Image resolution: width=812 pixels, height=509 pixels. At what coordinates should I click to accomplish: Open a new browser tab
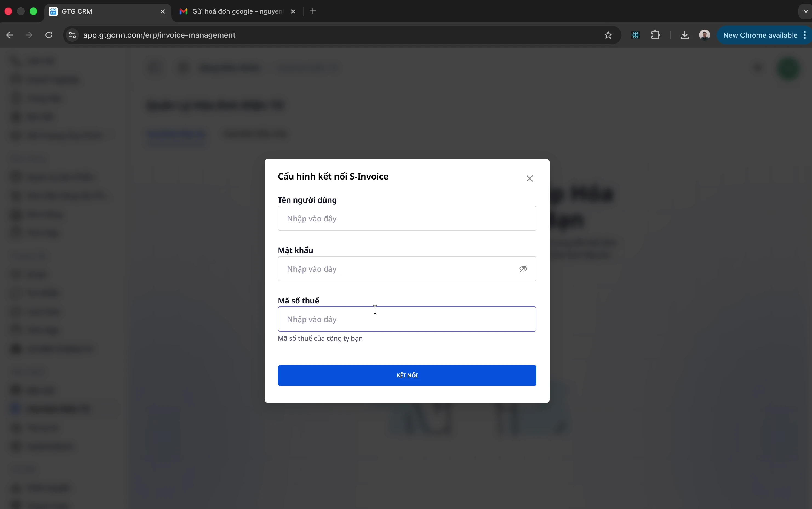click(x=313, y=11)
